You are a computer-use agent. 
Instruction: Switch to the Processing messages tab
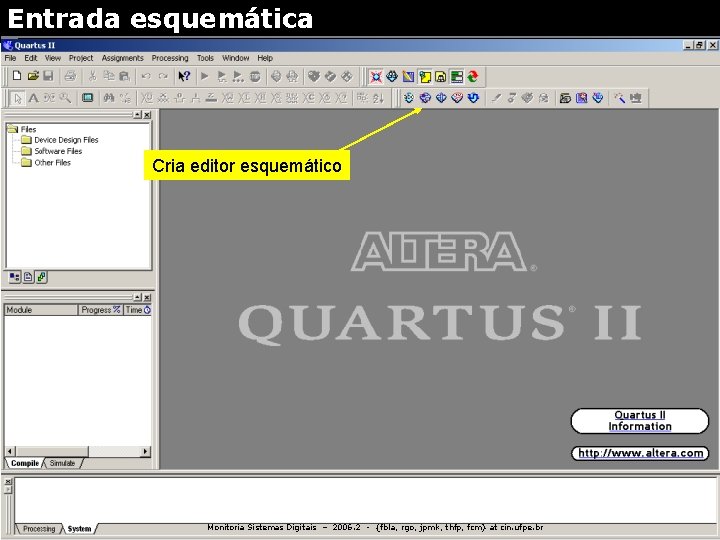pyautogui.click(x=39, y=529)
